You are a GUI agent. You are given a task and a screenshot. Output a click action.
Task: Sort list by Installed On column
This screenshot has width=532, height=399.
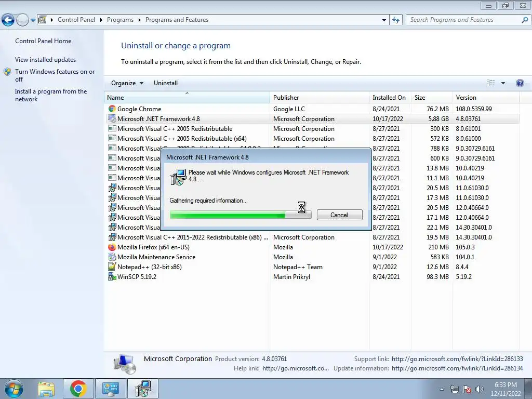coord(390,97)
